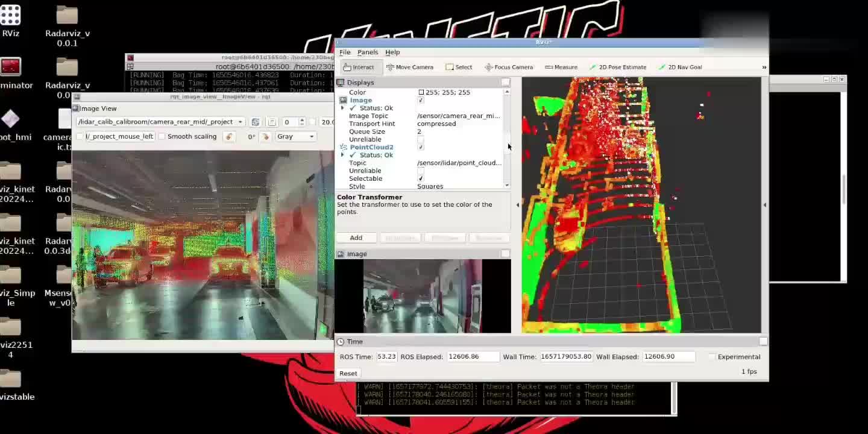The width and height of the screenshot is (868, 434).
Task: Click the Image panel header icon
Action: [341, 254]
